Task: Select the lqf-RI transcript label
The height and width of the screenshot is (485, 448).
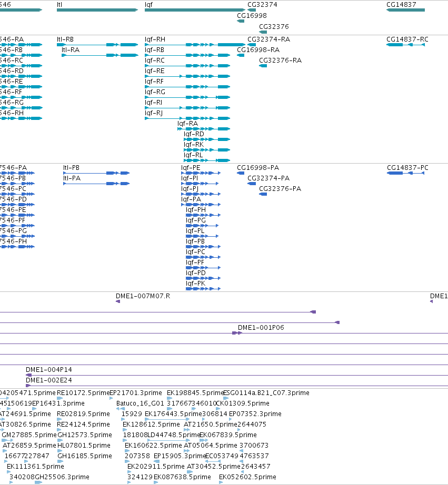Action: tap(154, 103)
